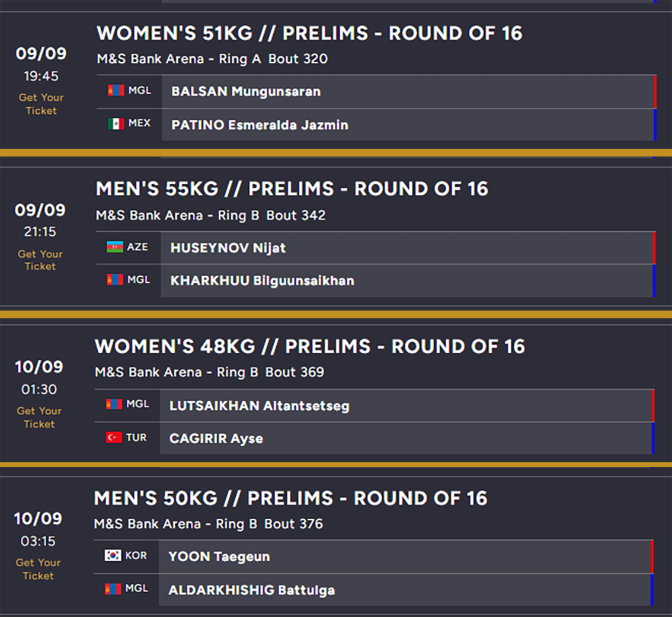Image resolution: width=672 pixels, height=617 pixels.
Task: Get your ticket for the 21:15 bout
Action: pos(40,260)
